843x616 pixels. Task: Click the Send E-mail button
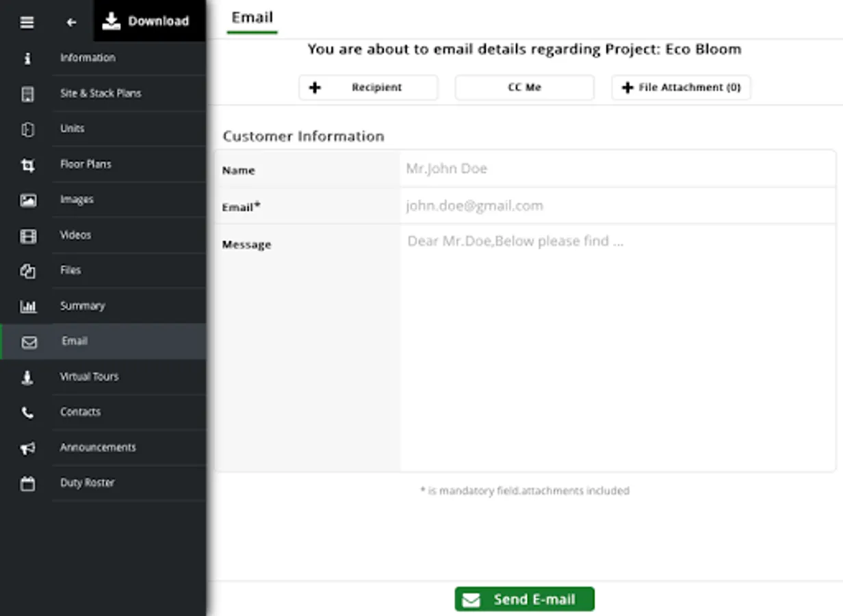(524, 600)
